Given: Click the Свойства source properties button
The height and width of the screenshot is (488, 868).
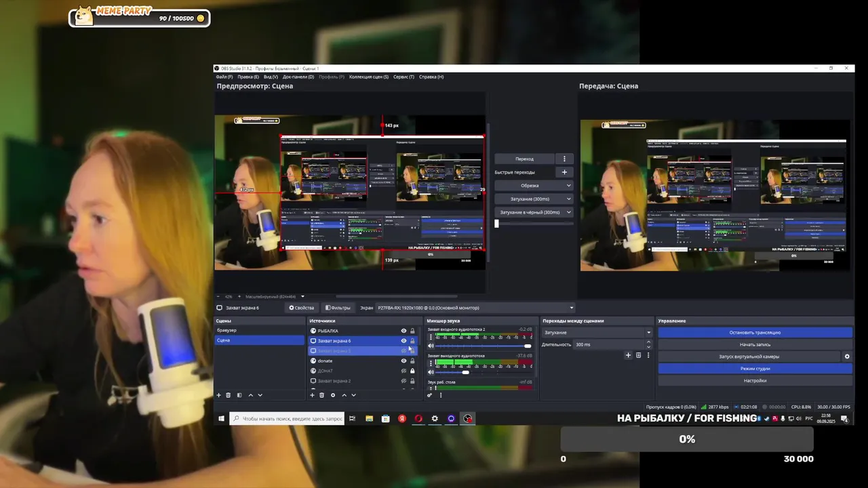Looking at the screenshot, I should [x=302, y=308].
